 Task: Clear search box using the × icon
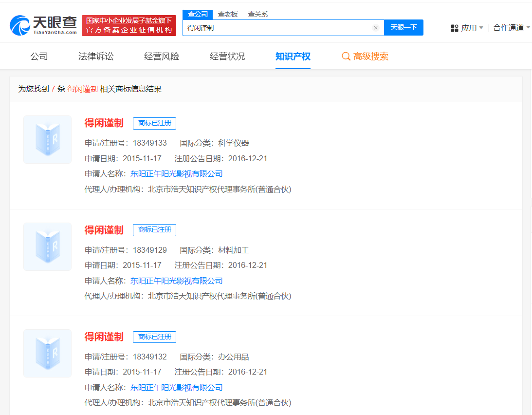(x=376, y=28)
